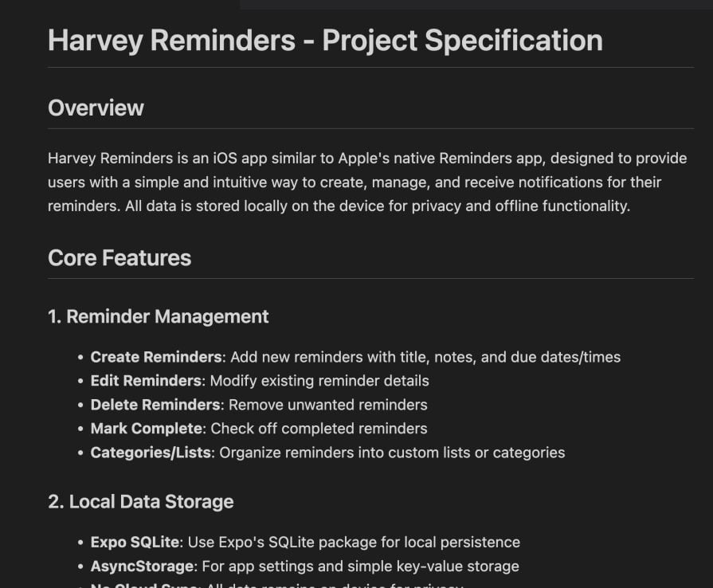The height and width of the screenshot is (588, 713).
Task: Click the bold Edit Reminders term
Action: [x=146, y=381]
